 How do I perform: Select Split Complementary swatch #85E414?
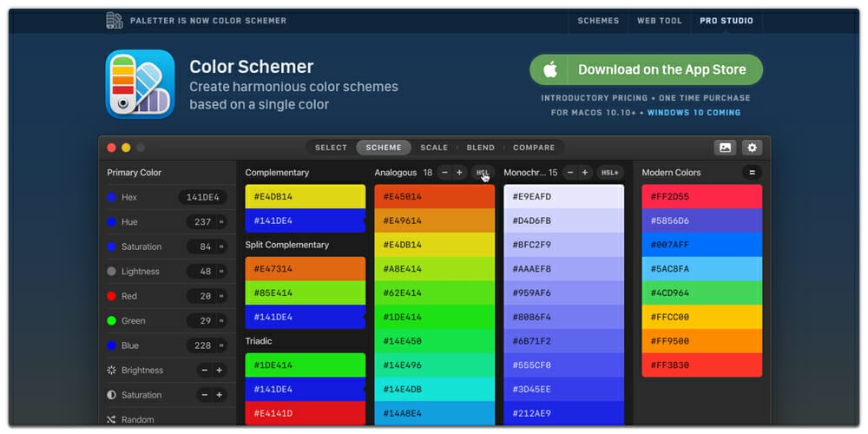pos(305,293)
